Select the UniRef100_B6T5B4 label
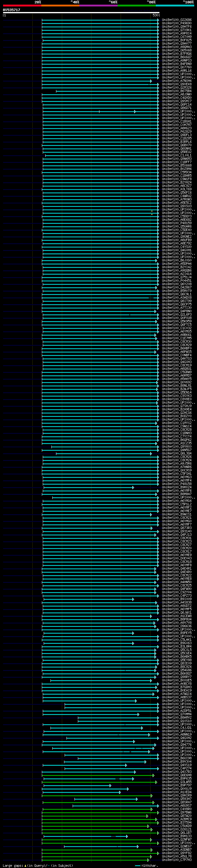Viewport: 197px width, 868px height. (x=177, y=91)
